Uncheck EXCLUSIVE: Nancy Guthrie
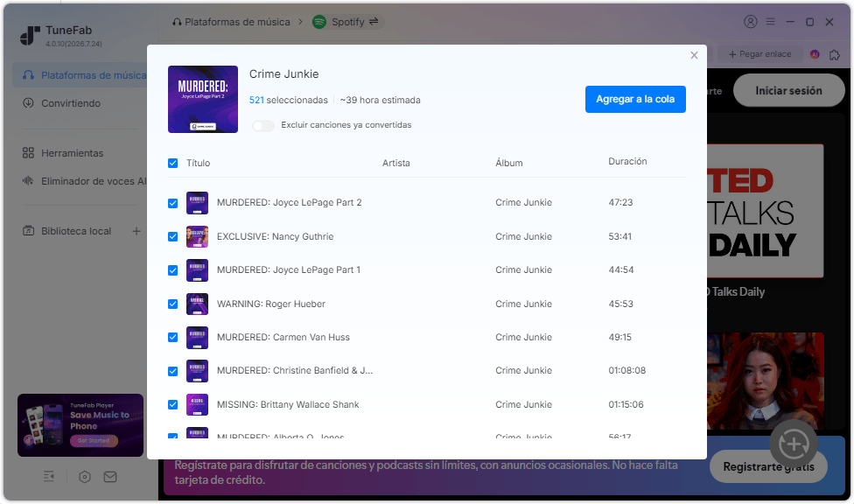 click(172, 236)
